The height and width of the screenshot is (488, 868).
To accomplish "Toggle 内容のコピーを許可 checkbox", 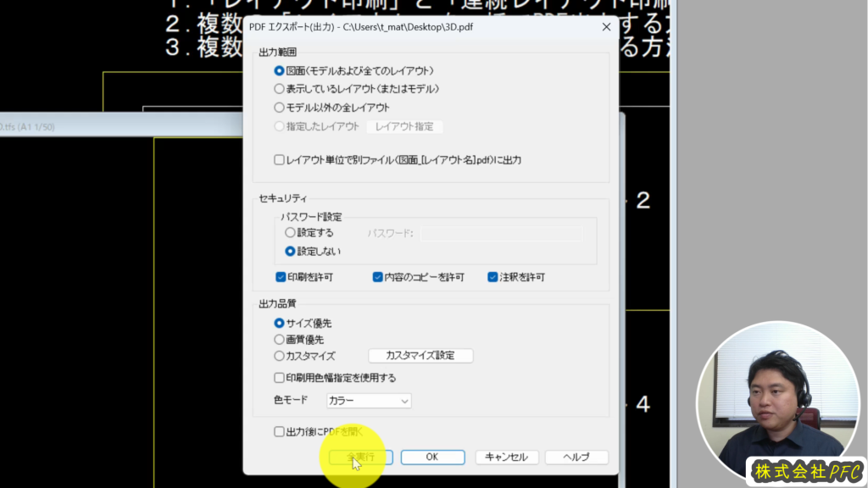I will (x=378, y=277).
